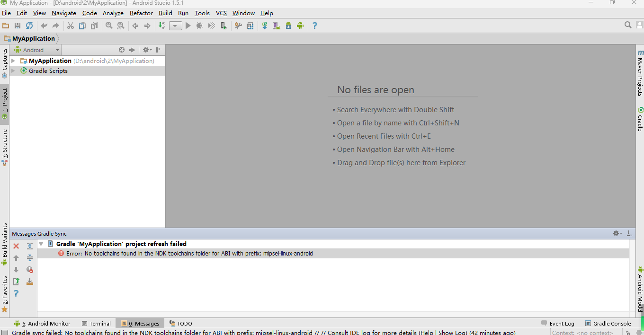Expand the MyApplication tree node

point(13,61)
